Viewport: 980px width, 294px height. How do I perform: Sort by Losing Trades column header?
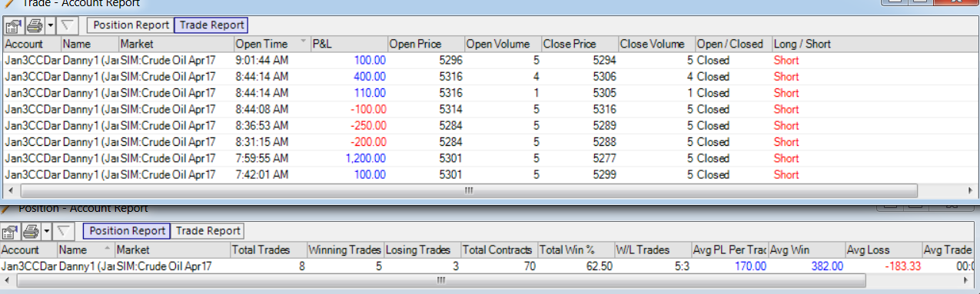coord(422,249)
